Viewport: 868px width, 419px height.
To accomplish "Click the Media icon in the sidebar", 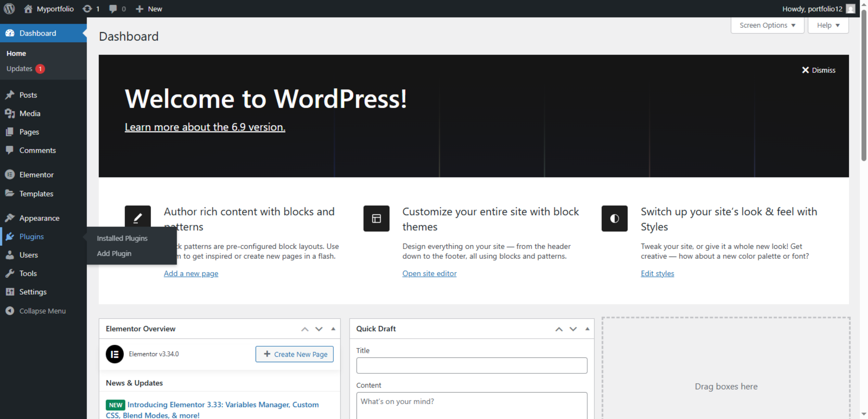I will (10, 114).
